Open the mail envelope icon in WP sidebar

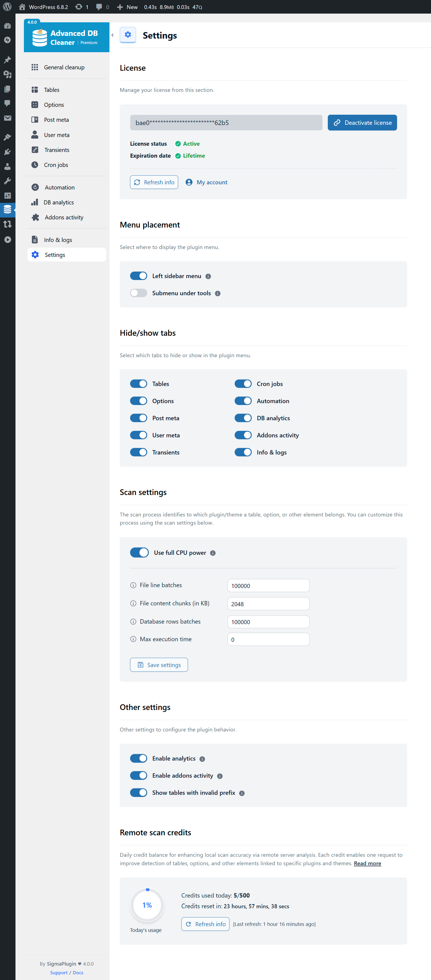[7, 118]
